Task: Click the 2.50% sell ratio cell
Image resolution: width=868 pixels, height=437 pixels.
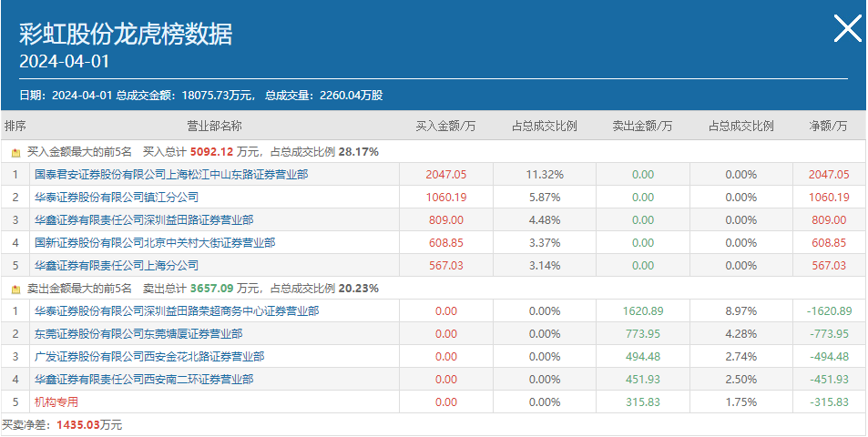Action: (741, 379)
